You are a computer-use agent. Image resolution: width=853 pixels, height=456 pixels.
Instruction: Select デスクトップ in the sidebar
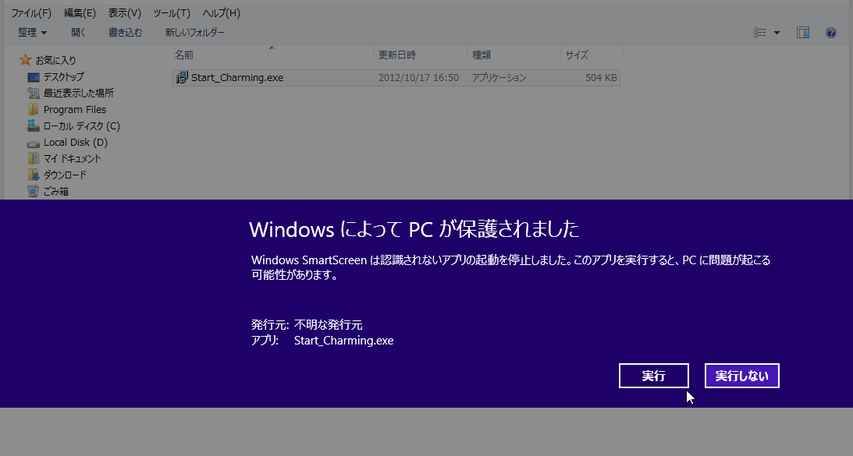pyautogui.click(x=63, y=77)
